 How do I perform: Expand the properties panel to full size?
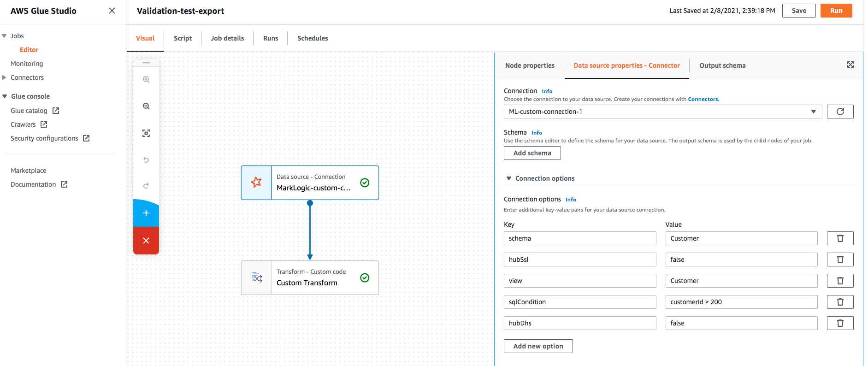tap(850, 65)
